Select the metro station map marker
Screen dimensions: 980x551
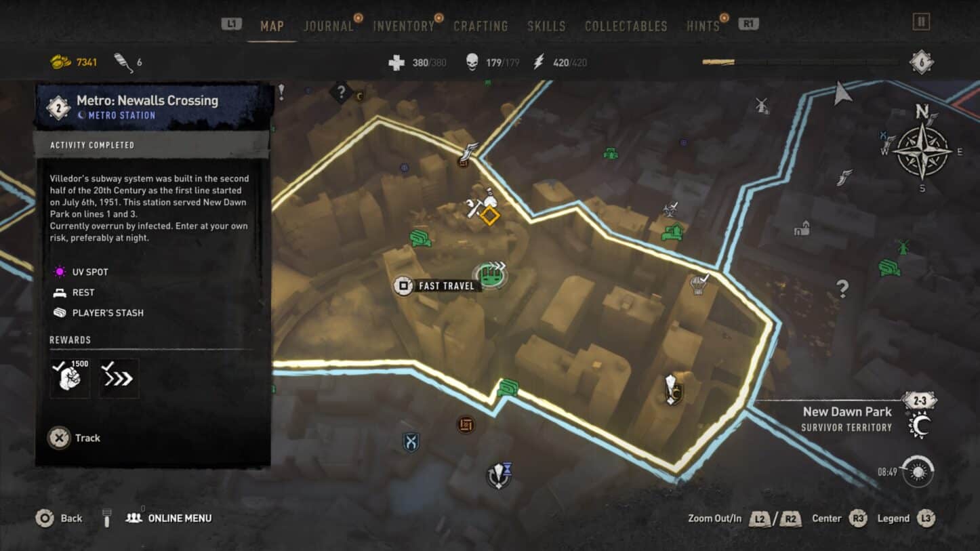point(493,275)
